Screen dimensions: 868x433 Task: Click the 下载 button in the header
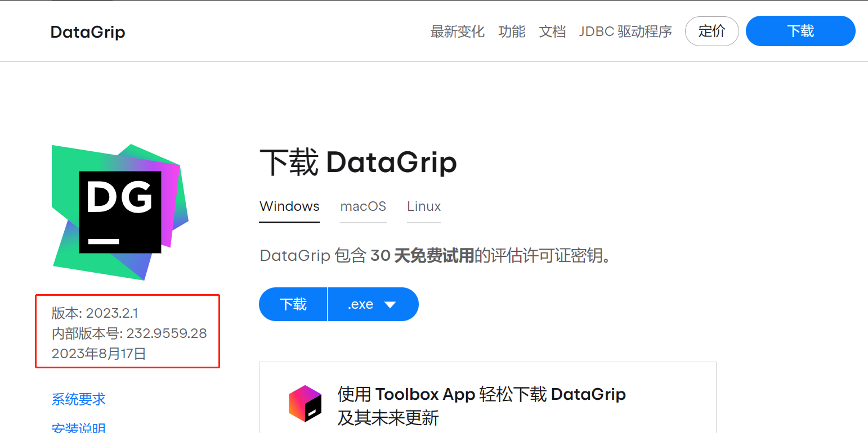800,31
